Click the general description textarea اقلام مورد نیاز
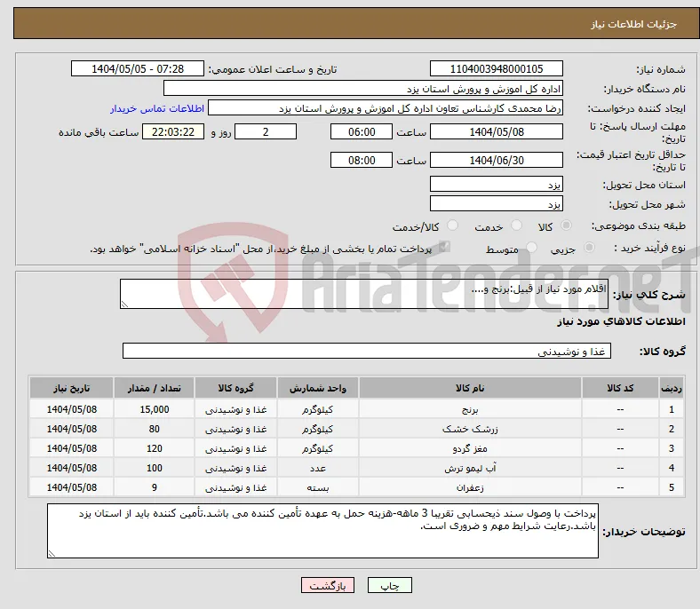Screen dimensions: 700x609 [364, 294]
